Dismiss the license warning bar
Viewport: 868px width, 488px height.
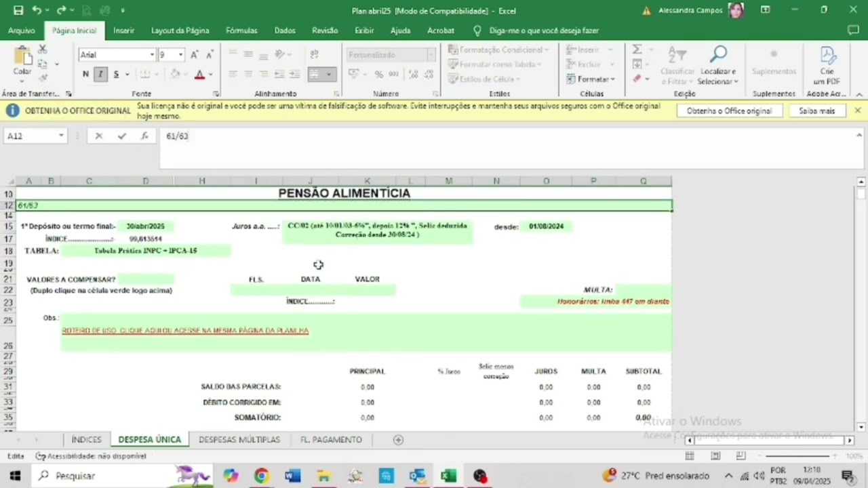857,110
